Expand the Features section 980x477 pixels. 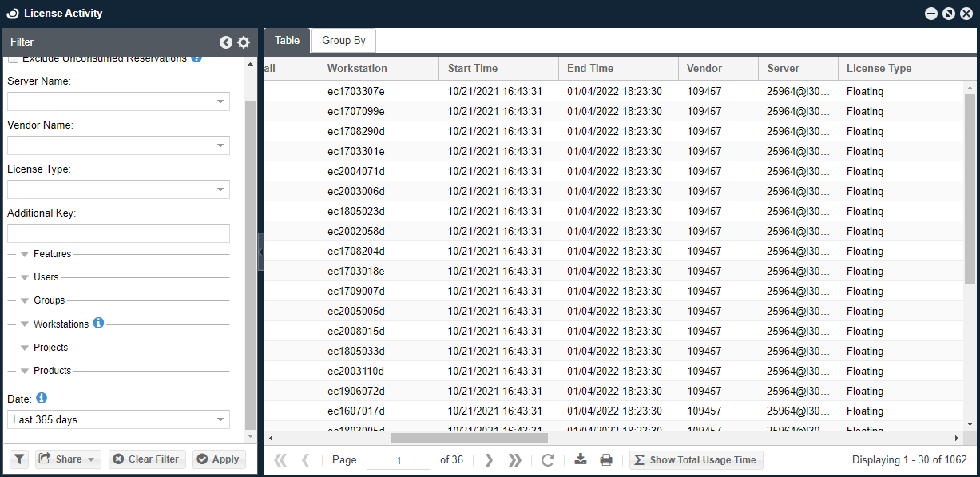[x=25, y=254]
